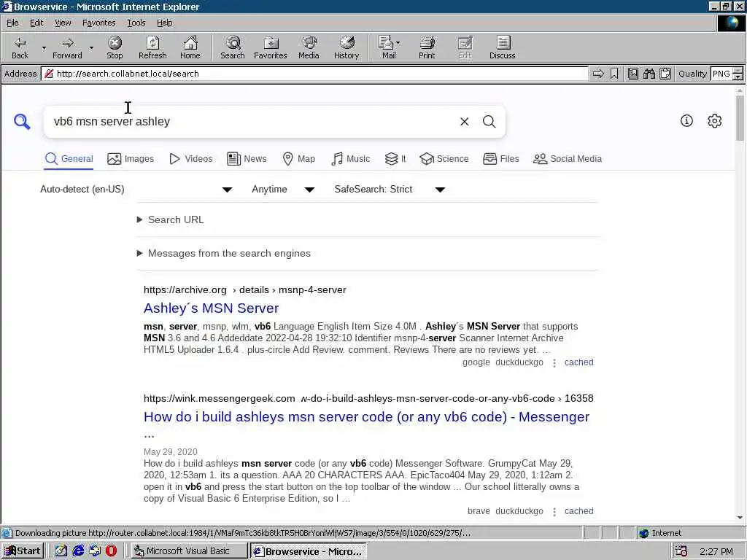The height and width of the screenshot is (560, 747).
Task: Select the General search tab
Action: tap(69, 158)
